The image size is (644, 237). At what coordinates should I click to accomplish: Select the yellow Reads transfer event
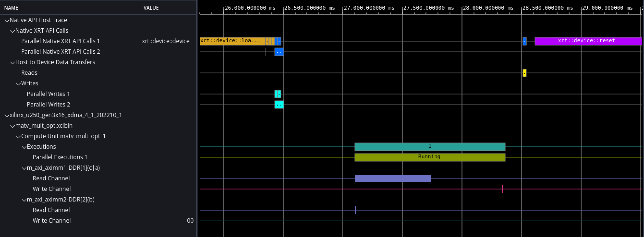(x=524, y=73)
